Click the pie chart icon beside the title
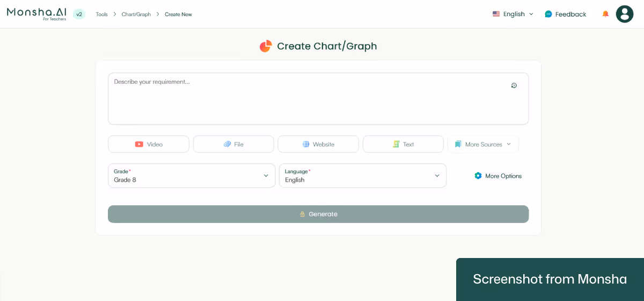 click(266, 46)
